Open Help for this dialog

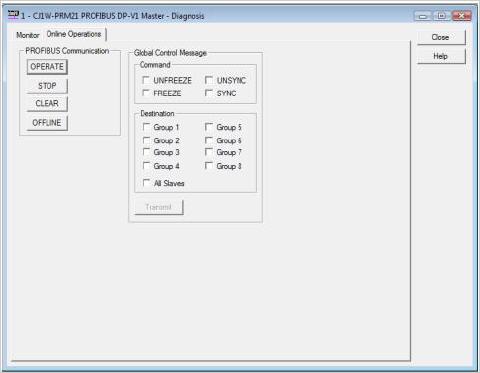pos(441,56)
